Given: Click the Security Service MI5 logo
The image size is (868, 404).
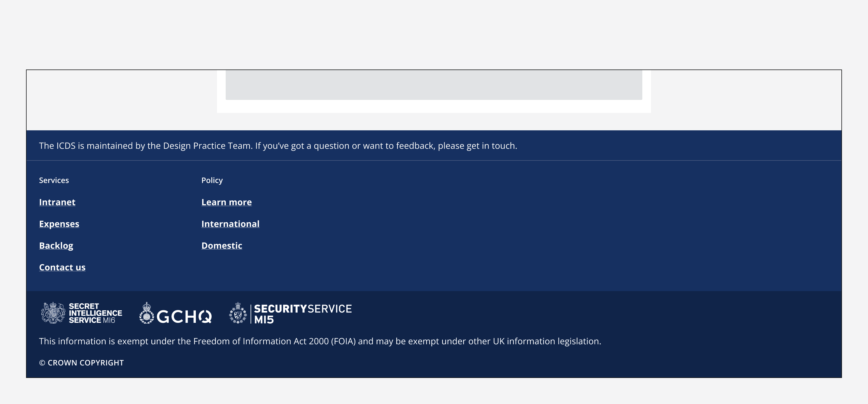Looking at the screenshot, I should click(290, 313).
